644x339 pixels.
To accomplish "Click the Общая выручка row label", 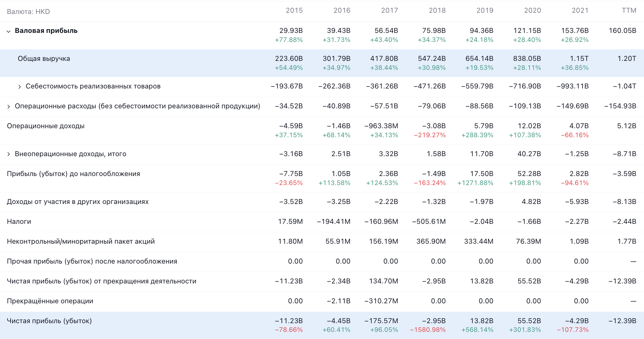I will pyautogui.click(x=44, y=59).
